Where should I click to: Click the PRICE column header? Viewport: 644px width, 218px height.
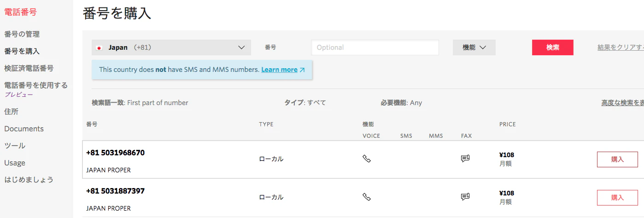[508, 124]
